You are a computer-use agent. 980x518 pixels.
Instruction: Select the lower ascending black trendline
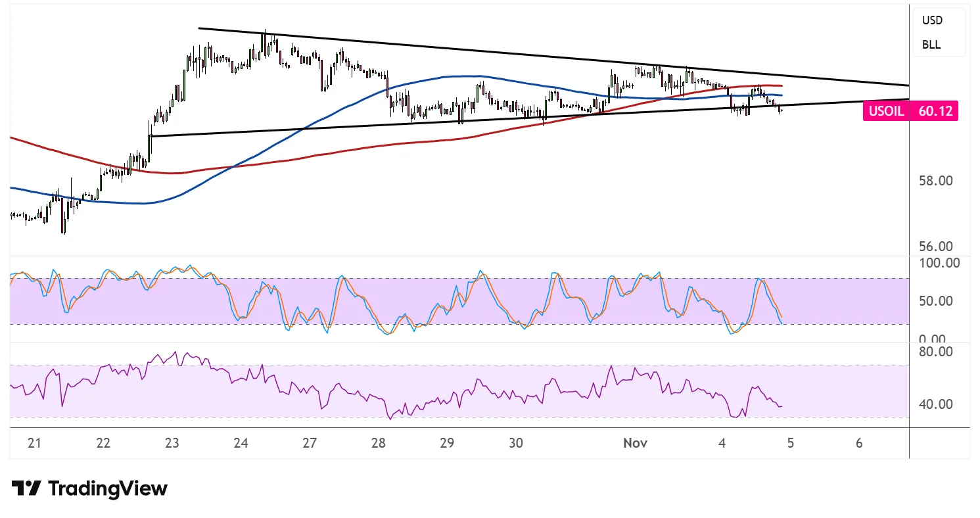coord(394,124)
